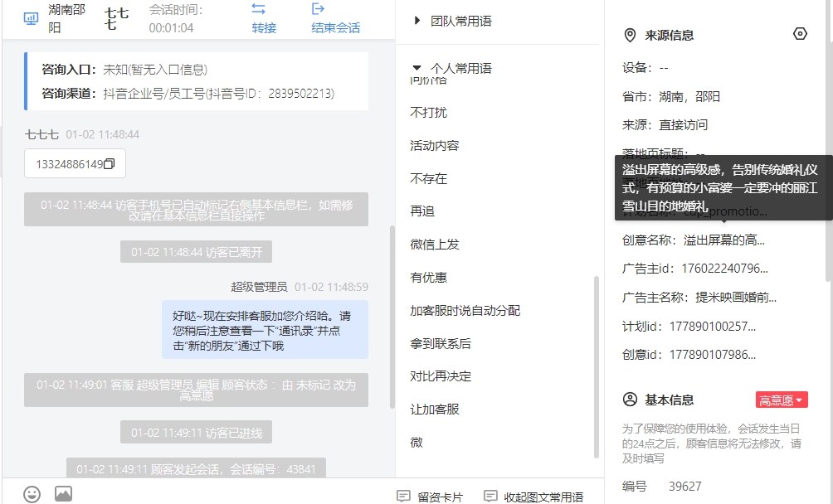833x504 pixels.
Task: Click the right info panel scrollbar
Action: point(830,141)
